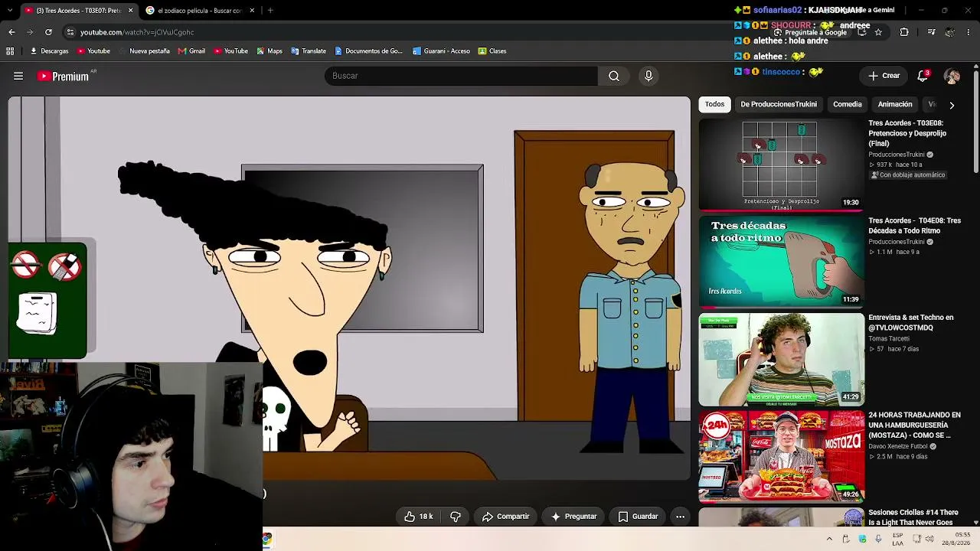980x551 pixels.
Task: Open more actions three-dot menu under video
Action: coord(680,517)
